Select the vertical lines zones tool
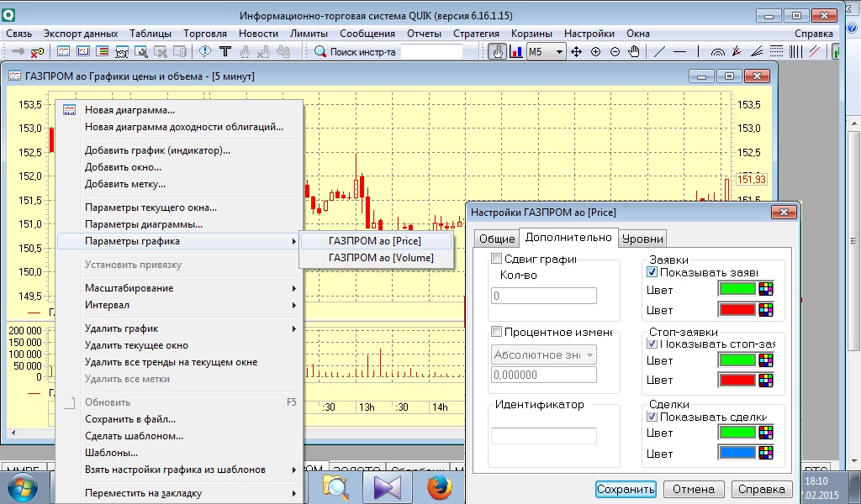The height and width of the screenshot is (504, 861). click(795, 51)
